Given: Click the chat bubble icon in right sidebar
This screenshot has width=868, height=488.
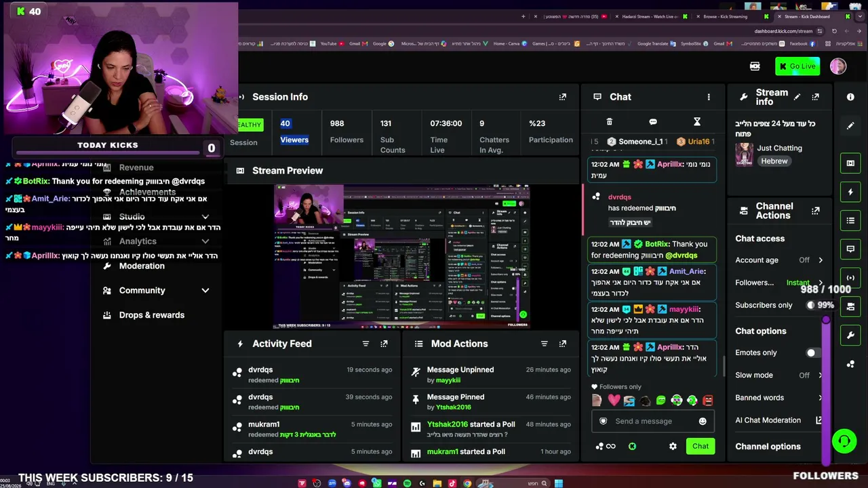Looking at the screenshot, I should pyautogui.click(x=850, y=249).
